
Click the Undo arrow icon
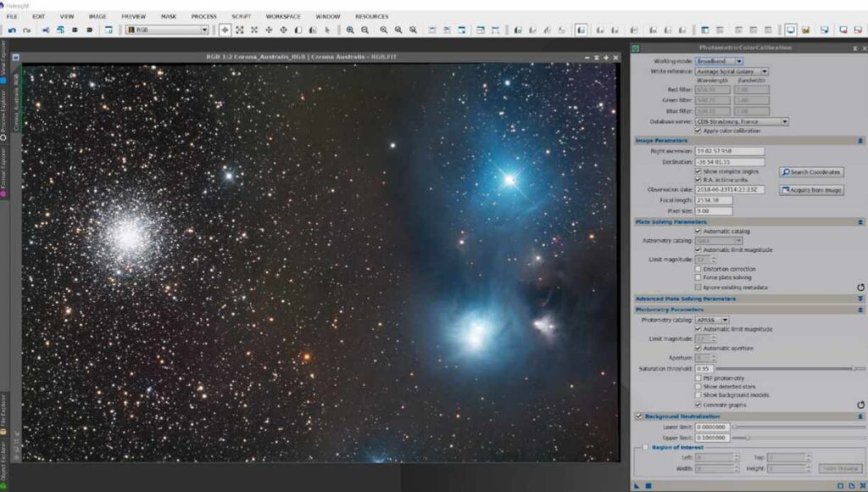tap(12, 30)
